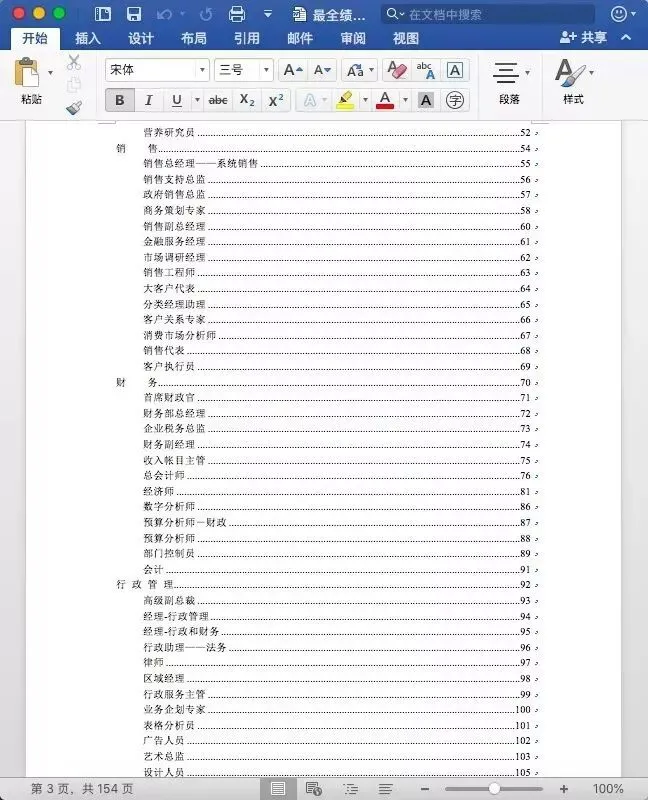Decrease font size with A-down icon
Image resolution: width=648 pixels, height=800 pixels.
point(322,70)
